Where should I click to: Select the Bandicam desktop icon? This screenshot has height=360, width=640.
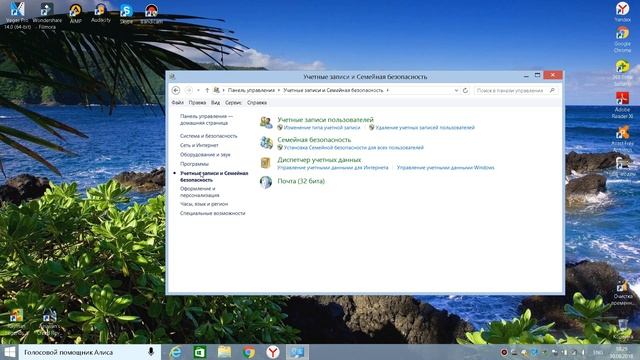[x=151, y=14]
